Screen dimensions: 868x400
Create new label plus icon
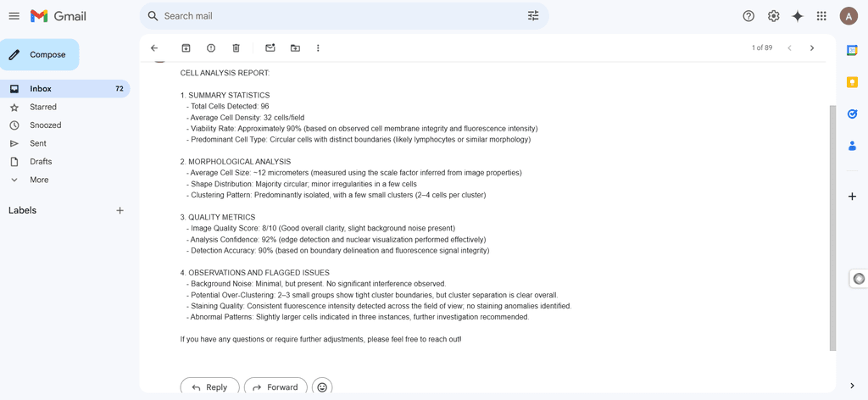pyautogui.click(x=120, y=210)
